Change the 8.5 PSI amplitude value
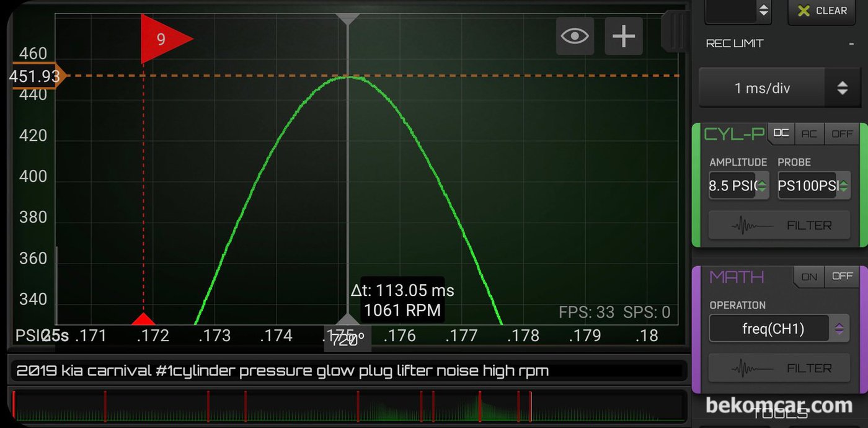868x428 pixels. (x=739, y=185)
